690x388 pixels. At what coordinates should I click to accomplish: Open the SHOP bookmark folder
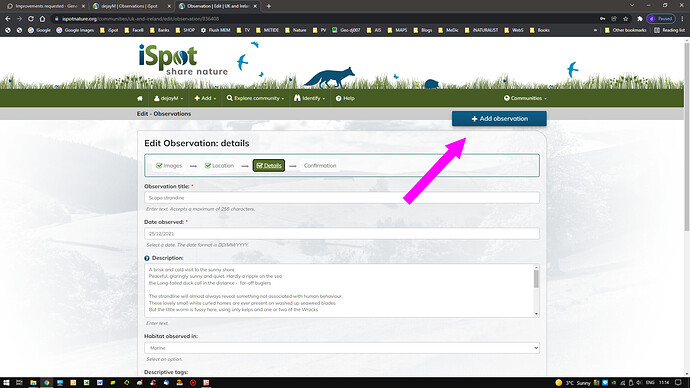click(185, 30)
